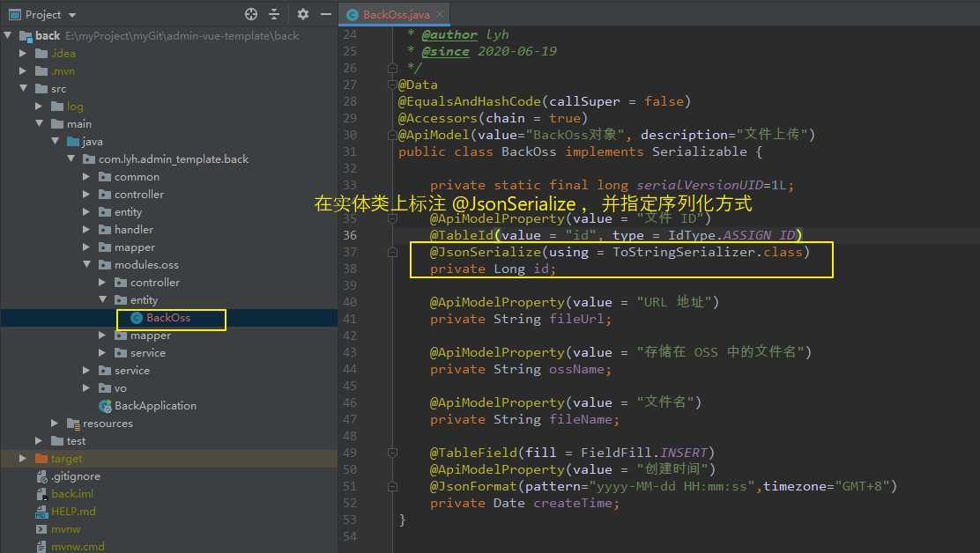Collapse the main folder
Image resolution: width=980 pixels, height=553 pixels.
point(39,123)
